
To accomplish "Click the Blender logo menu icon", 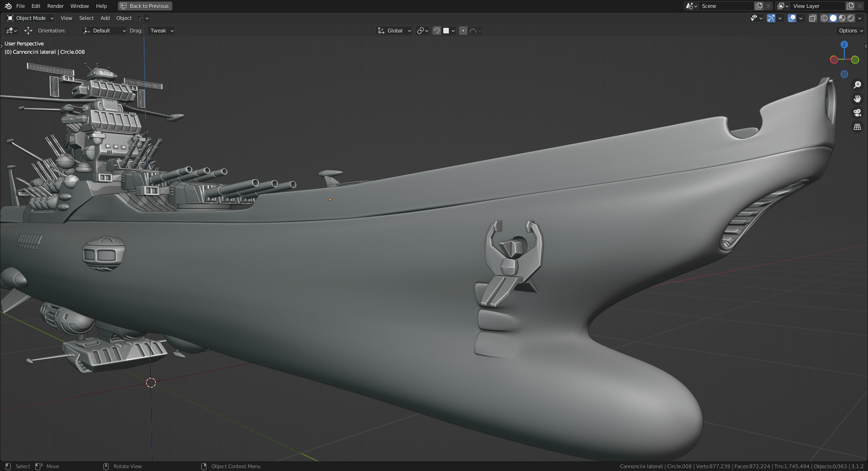I will coord(8,6).
